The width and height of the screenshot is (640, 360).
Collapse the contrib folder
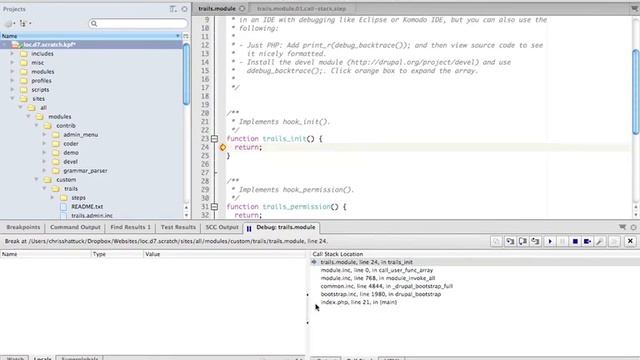click(36, 125)
